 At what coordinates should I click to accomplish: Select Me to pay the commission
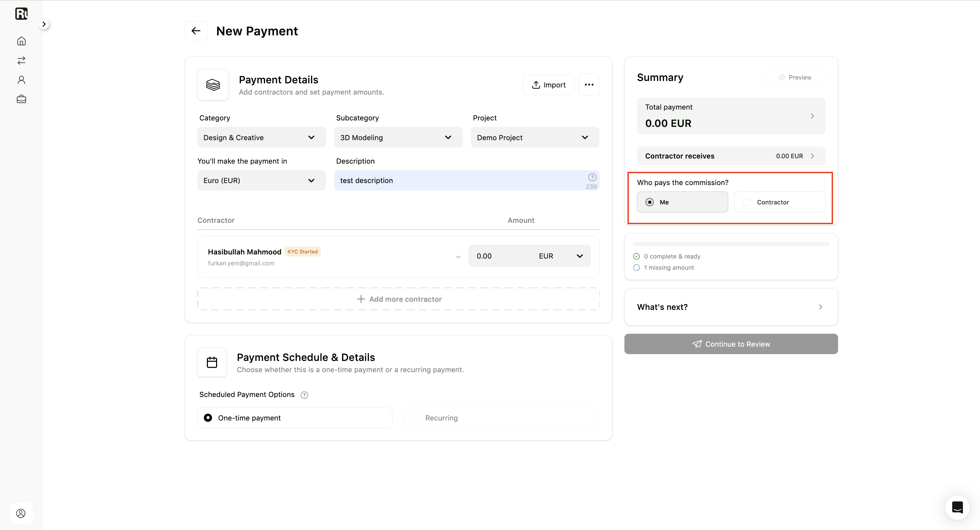pyautogui.click(x=683, y=202)
